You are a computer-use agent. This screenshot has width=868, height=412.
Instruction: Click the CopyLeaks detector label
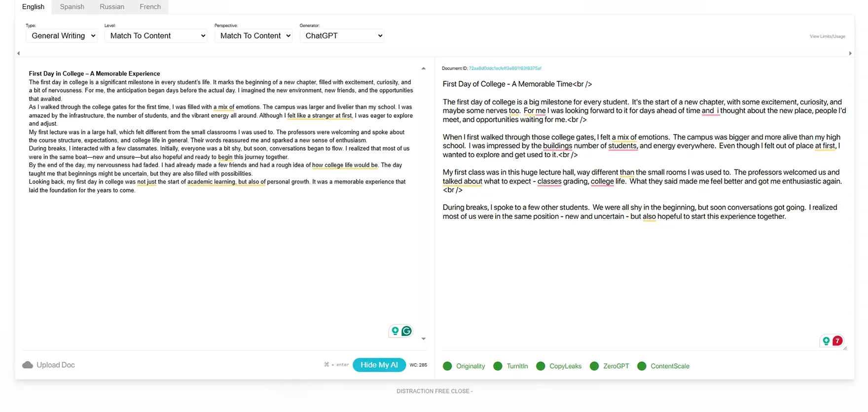pyautogui.click(x=566, y=366)
